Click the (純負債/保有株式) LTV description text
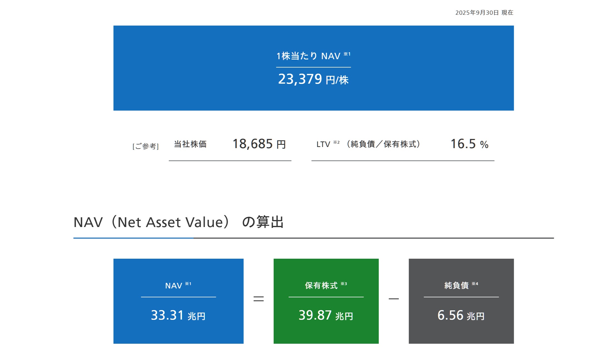 coord(383,144)
